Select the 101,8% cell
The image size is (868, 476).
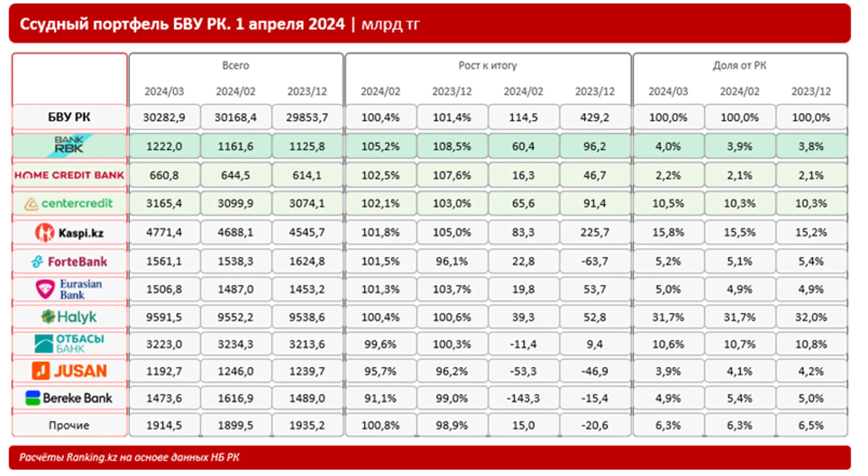tap(380, 232)
